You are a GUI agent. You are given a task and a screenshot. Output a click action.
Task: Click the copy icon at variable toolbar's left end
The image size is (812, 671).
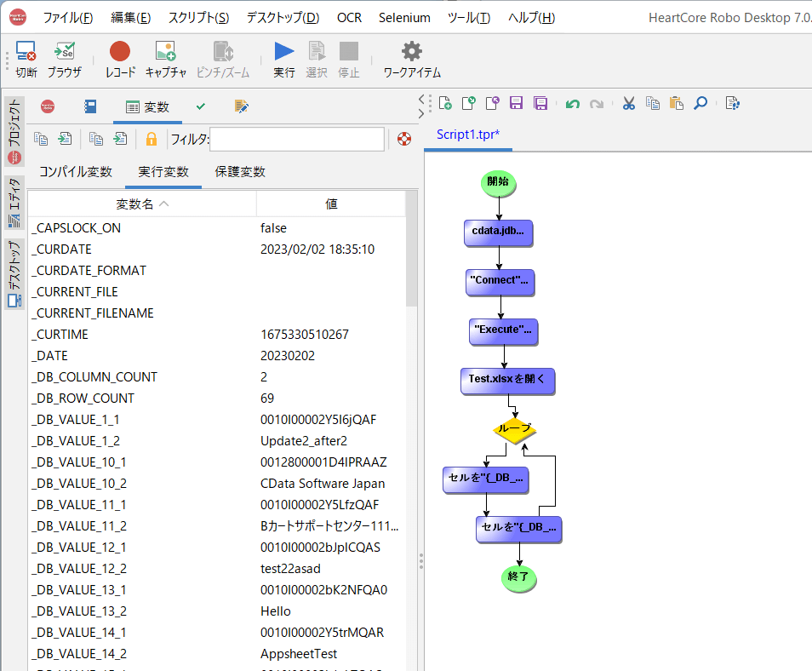coord(41,139)
